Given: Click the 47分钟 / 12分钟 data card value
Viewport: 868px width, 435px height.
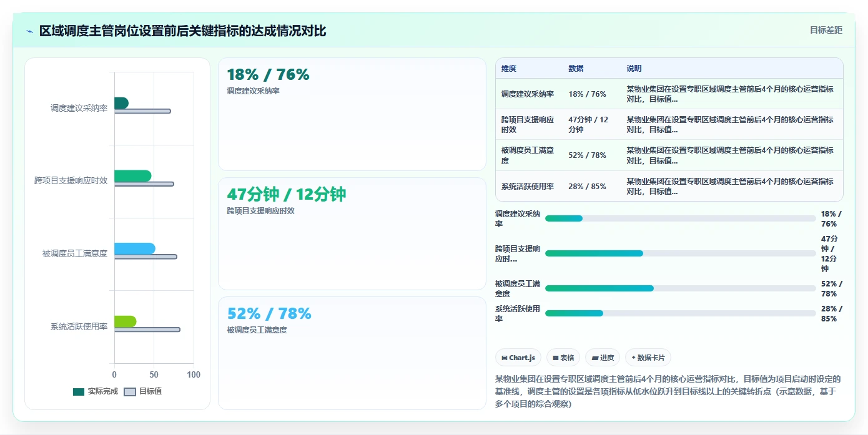Looking at the screenshot, I should coord(286,194).
